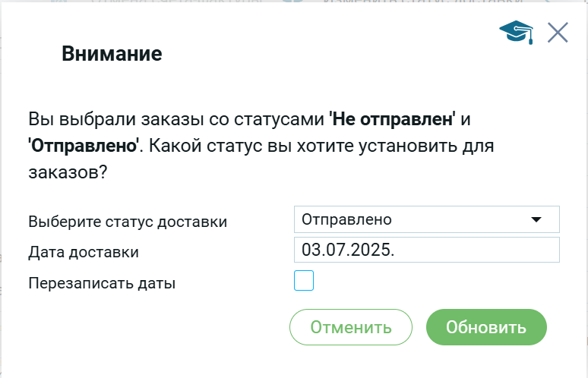Open the graduation cap tutorial icon
Screen dimensions: 588x378
coord(516,32)
